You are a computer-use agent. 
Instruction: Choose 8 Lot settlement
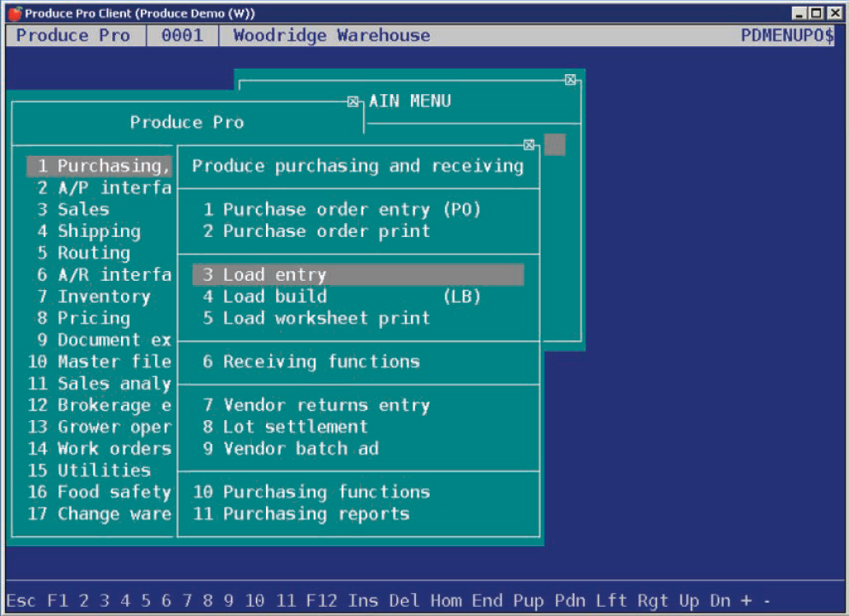tap(286, 427)
